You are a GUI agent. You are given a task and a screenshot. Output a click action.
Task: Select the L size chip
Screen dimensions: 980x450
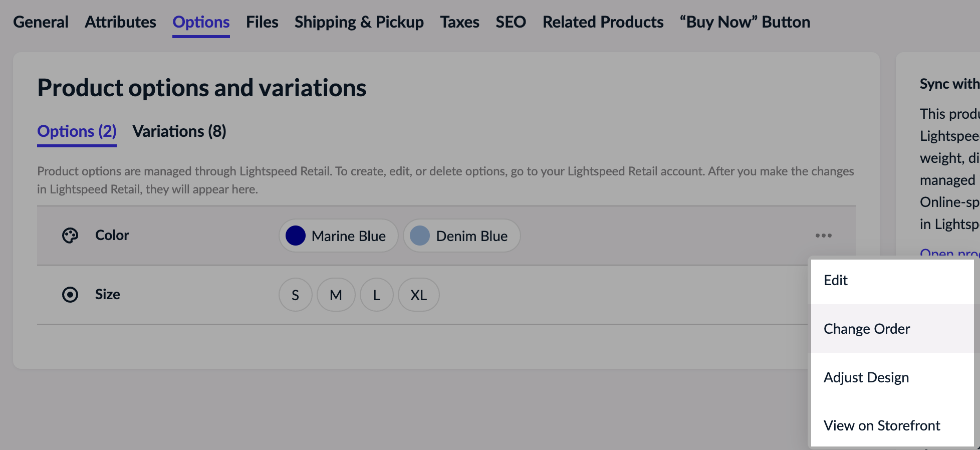coord(377,295)
